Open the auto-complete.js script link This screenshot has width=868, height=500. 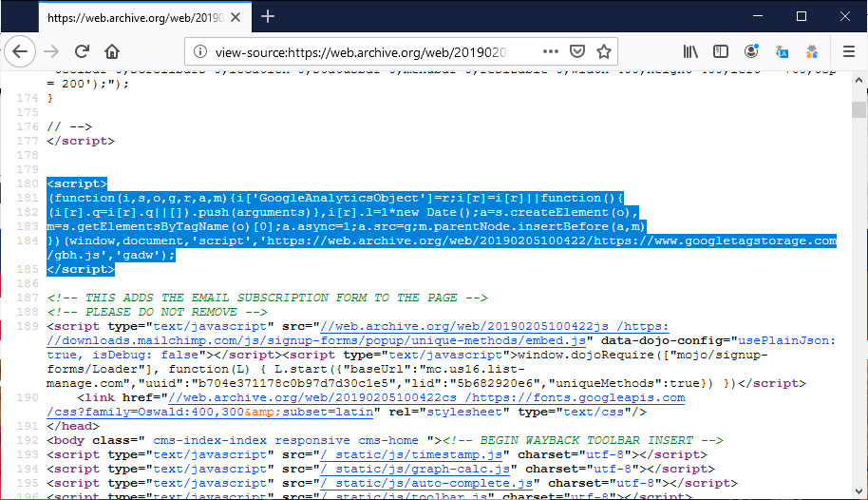tap(426, 484)
